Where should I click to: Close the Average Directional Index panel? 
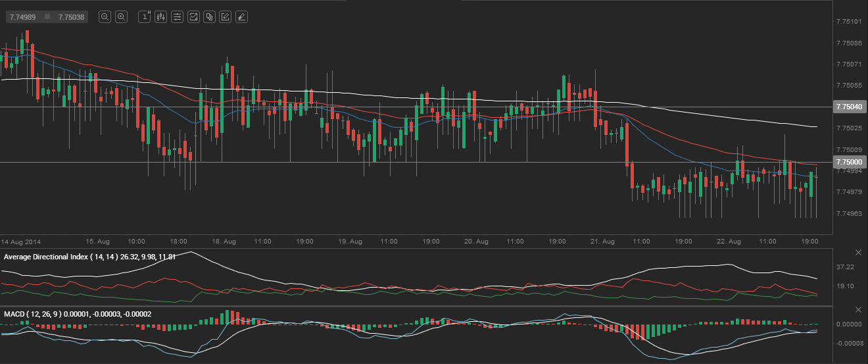coord(857,253)
